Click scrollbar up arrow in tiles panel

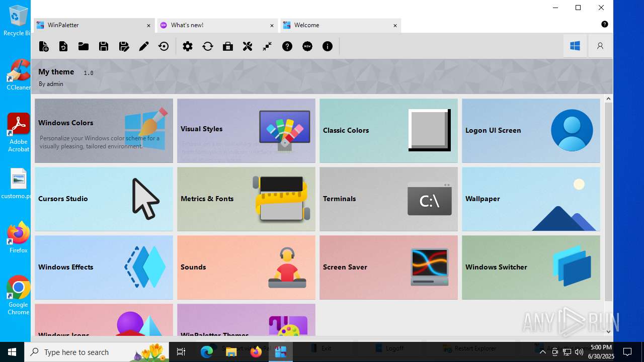[x=608, y=99]
